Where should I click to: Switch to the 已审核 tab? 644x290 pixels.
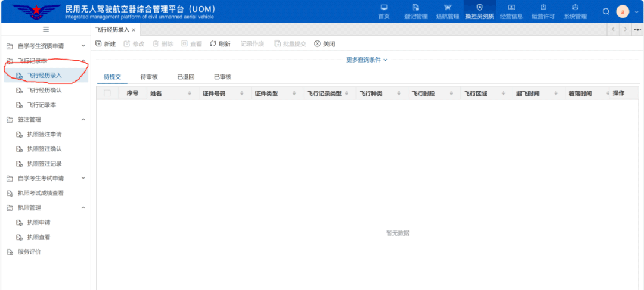point(222,77)
